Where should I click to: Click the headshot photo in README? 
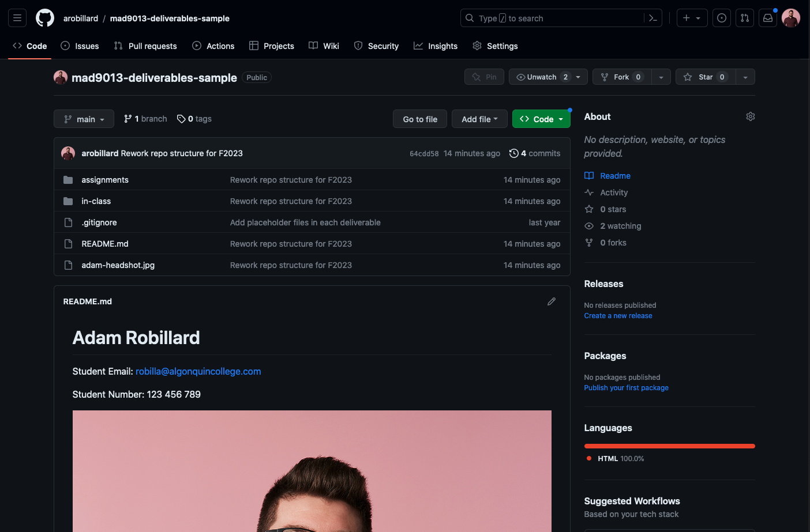(x=312, y=471)
